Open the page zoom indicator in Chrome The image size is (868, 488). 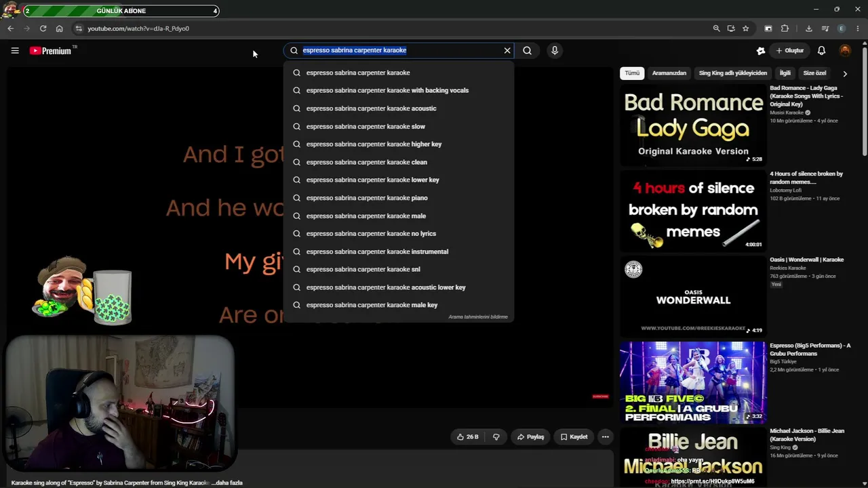pos(716,28)
